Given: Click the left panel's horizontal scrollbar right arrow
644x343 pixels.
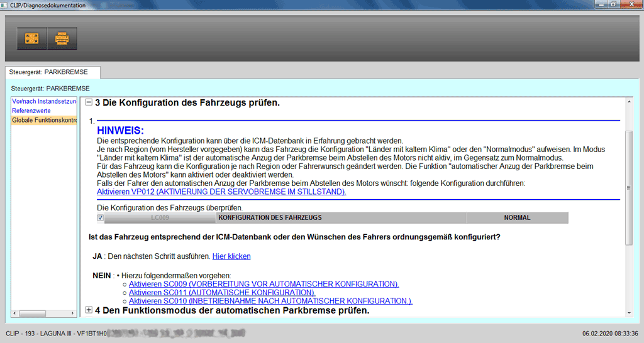Looking at the screenshot, I should coord(73,313).
